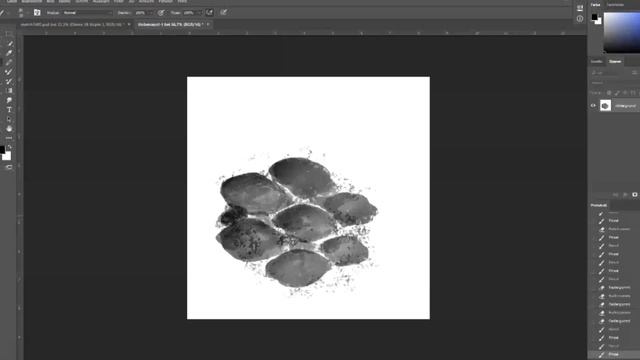Click the background color swatch in toolbar
The image size is (640, 360).
click(7, 156)
